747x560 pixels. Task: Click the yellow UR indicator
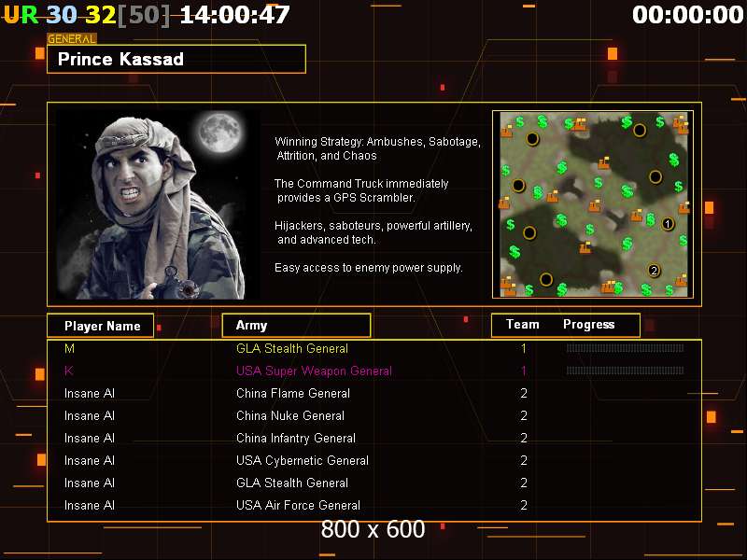(21, 14)
